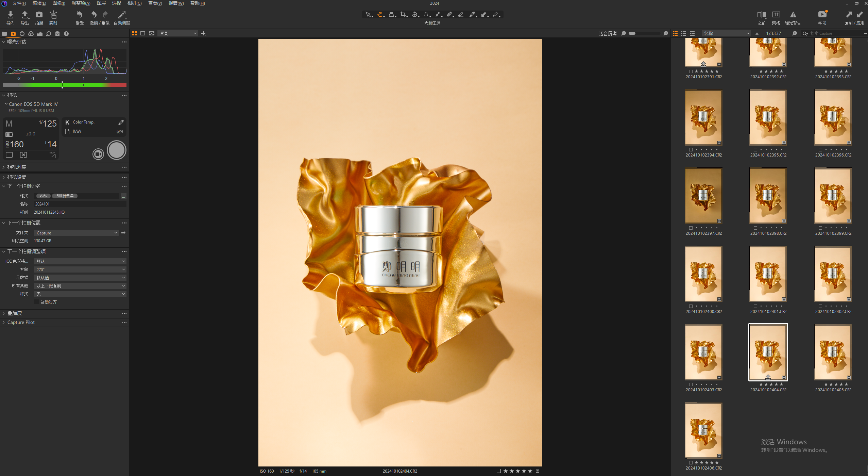Screen dimensions: 868x476
Task: Click the 重置 reset button
Action: 80,18
